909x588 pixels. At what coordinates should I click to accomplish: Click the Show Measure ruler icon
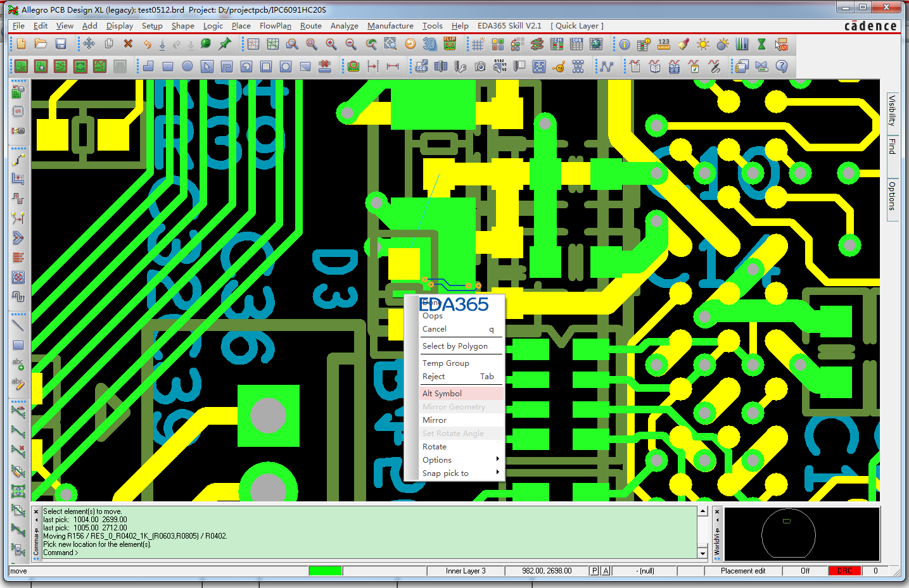(x=663, y=44)
